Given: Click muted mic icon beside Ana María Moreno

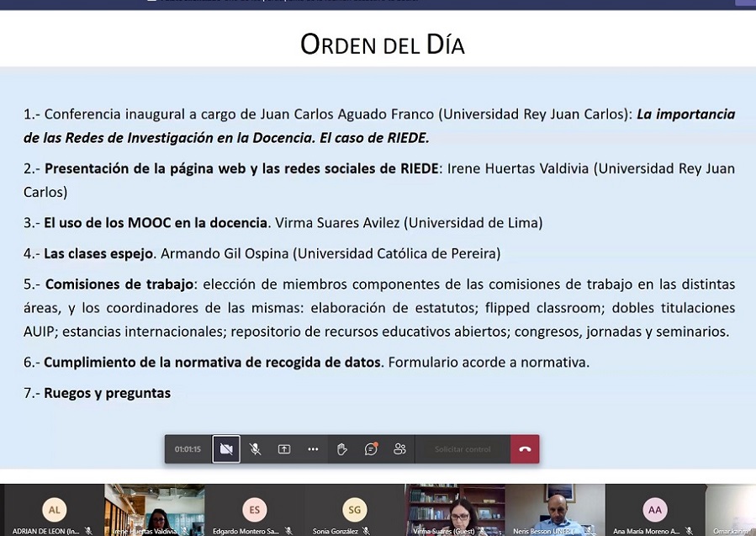Looking at the screenshot, I should pos(690,531).
